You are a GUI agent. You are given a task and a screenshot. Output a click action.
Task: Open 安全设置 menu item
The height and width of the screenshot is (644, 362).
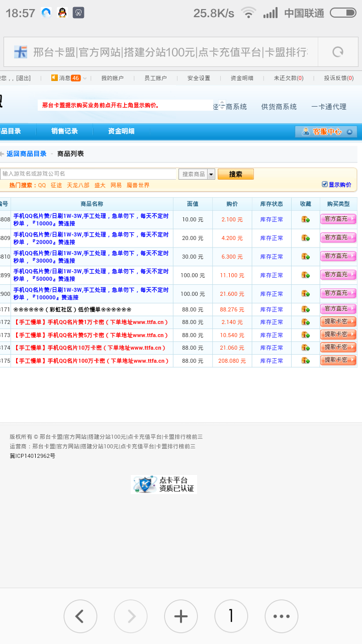coord(199,78)
